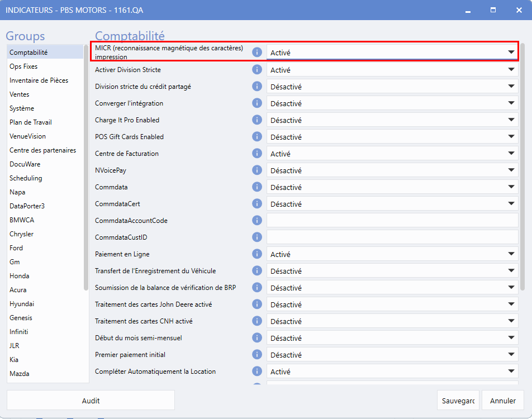The image size is (532, 419).
Task: Open the NVoicePay dropdown
Action: pos(392,170)
